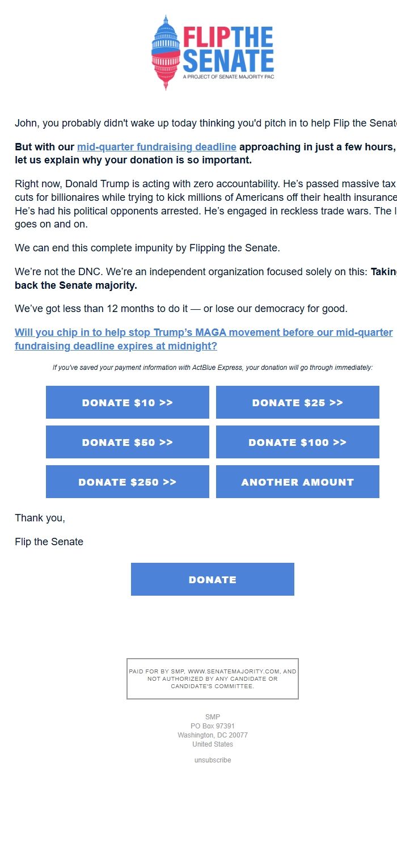
Task: Select the Donate $25 button
Action: coord(297,402)
